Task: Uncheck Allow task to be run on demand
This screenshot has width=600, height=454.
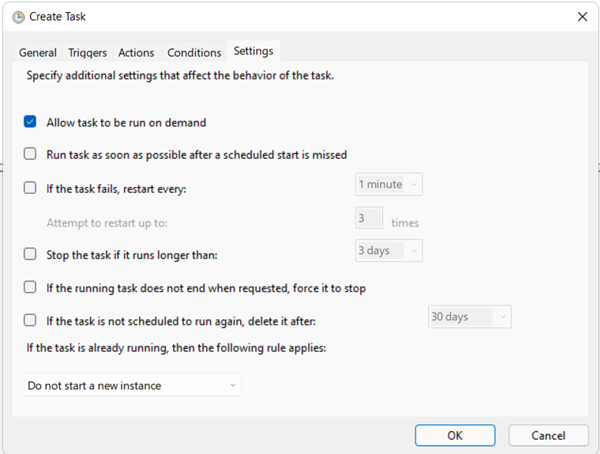Action: pos(30,122)
